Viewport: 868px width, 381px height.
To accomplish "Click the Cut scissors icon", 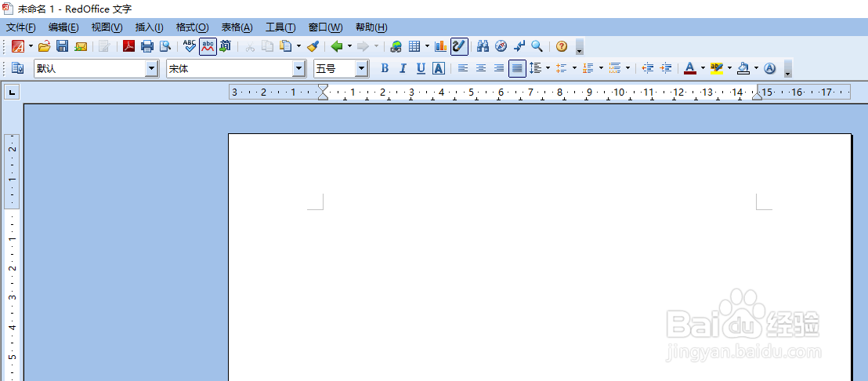I will coord(250,46).
